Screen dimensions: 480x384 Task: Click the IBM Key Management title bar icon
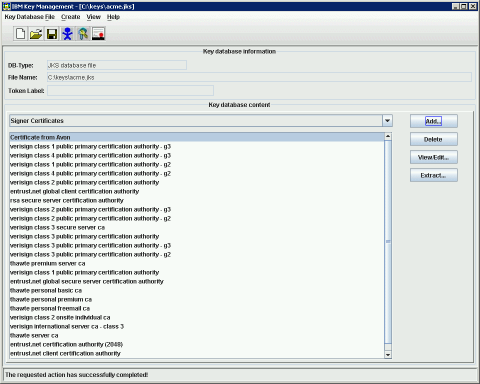click(6, 6)
